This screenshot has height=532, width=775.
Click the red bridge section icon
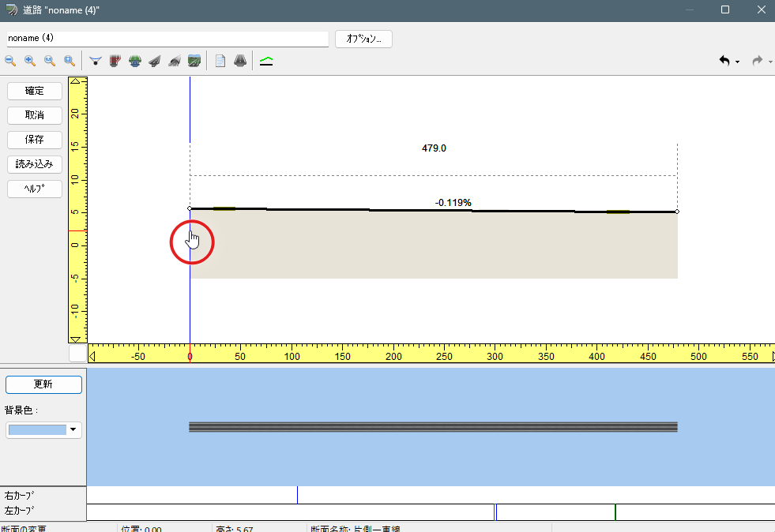[x=115, y=62]
